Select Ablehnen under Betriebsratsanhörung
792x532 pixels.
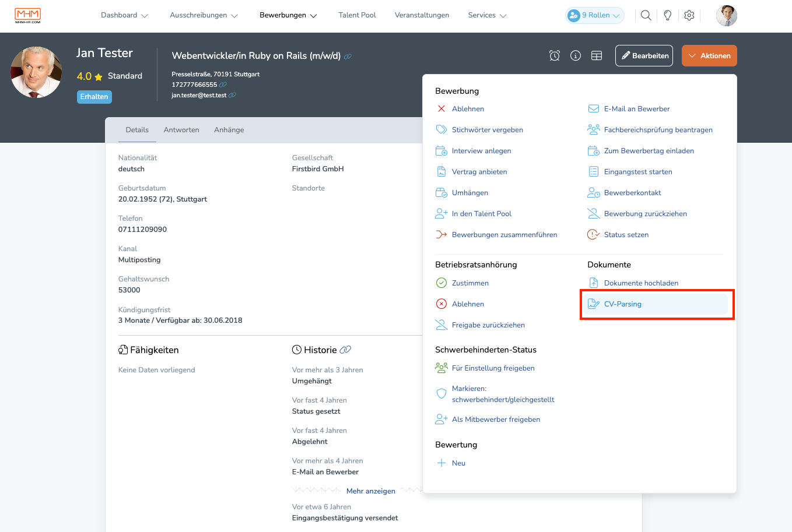pyautogui.click(x=461, y=304)
